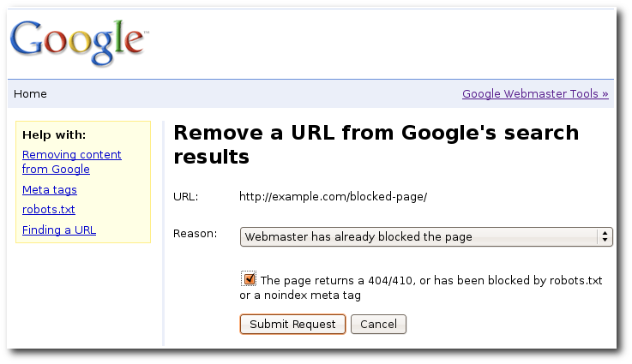Uncheck the page returns 404/410 checkbox
This screenshot has height=364, width=632.
coord(249,278)
